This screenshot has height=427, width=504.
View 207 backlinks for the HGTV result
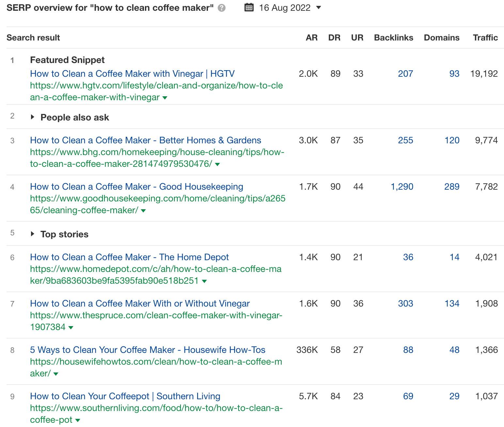pyautogui.click(x=405, y=73)
